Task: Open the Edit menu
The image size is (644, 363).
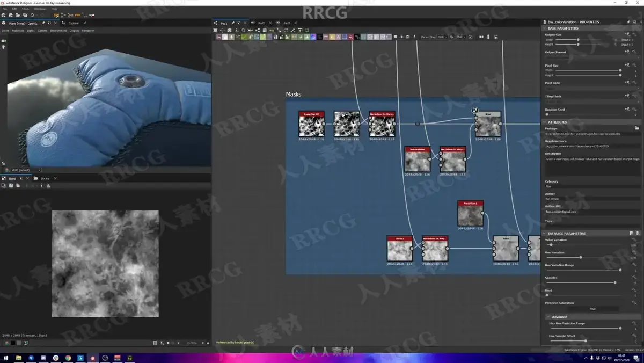Action: click(x=14, y=9)
